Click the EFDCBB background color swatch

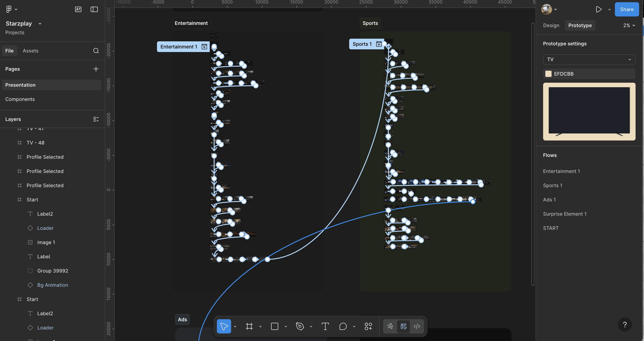click(x=548, y=74)
